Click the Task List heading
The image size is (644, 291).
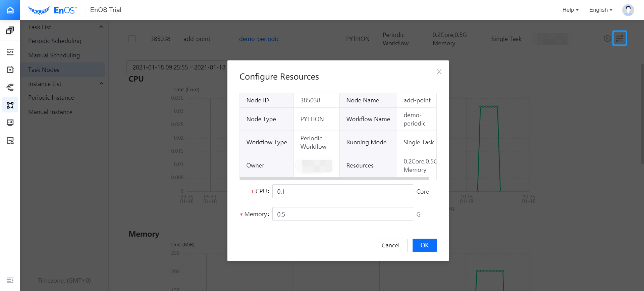[x=40, y=27]
